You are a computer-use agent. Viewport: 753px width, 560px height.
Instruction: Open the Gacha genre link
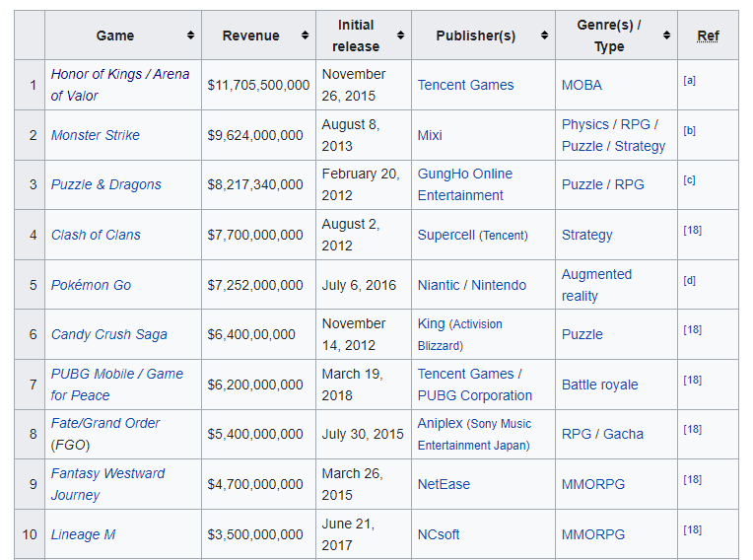tap(623, 434)
